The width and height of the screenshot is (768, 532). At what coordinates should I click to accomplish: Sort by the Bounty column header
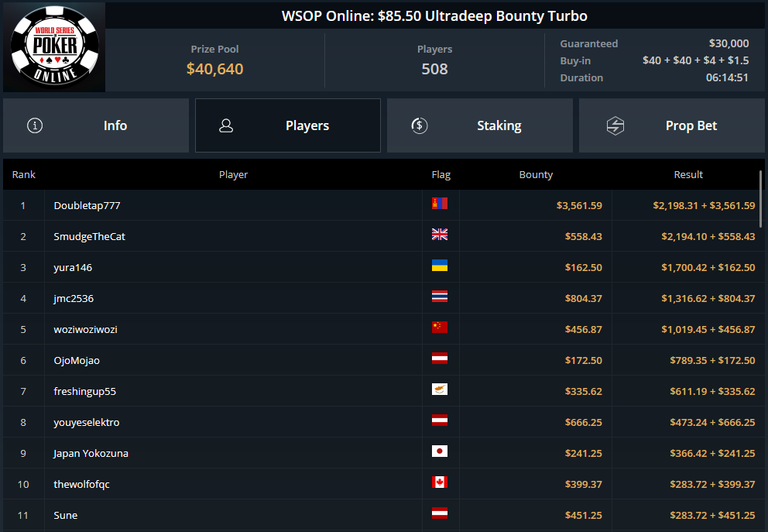pyautogui.click(x=536, y=175)
